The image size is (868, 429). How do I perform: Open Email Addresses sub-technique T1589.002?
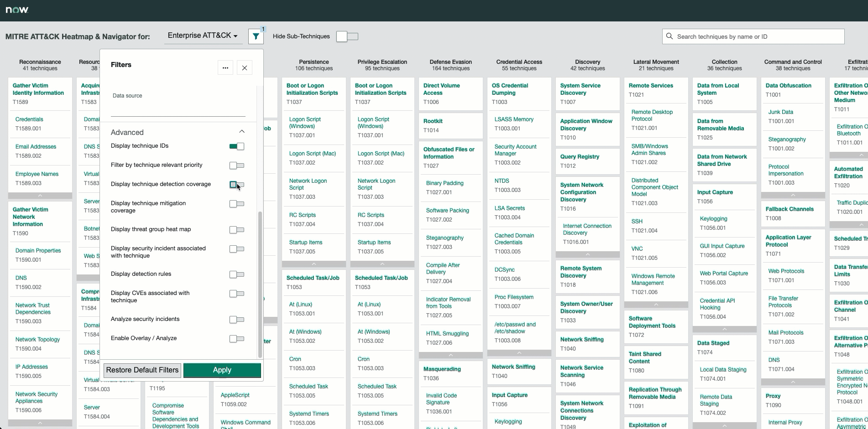tap(36, 147)
